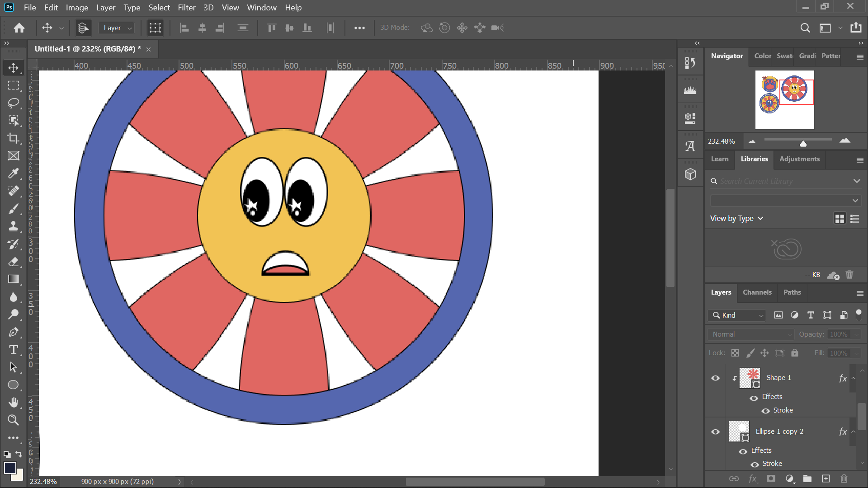Open the Search icon in the options bar

(805, 28)
